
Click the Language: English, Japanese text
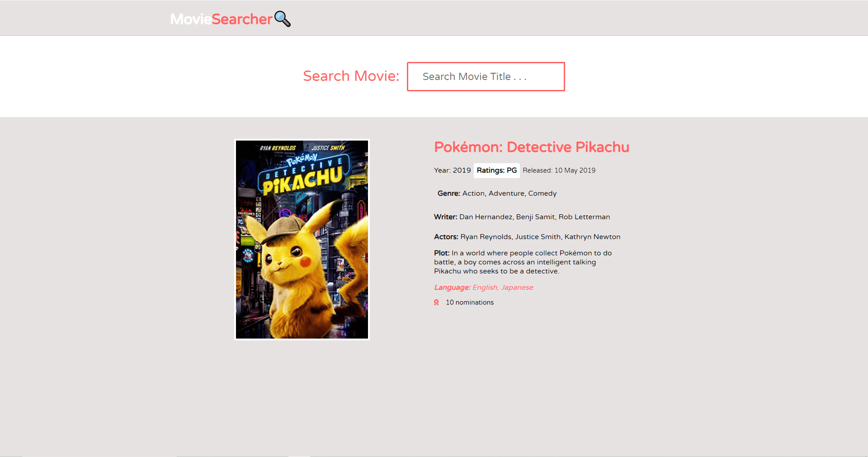483,287
